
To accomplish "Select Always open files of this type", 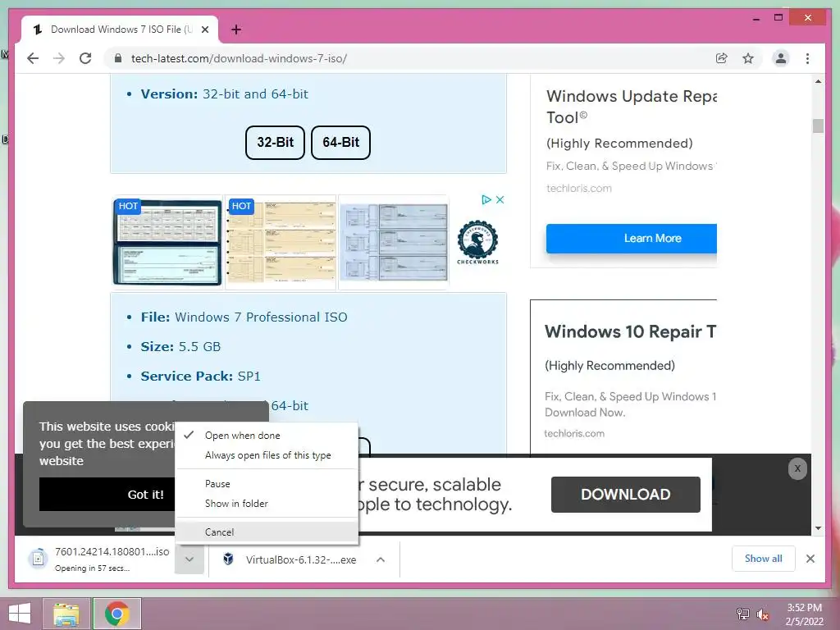I will [267, 455].
